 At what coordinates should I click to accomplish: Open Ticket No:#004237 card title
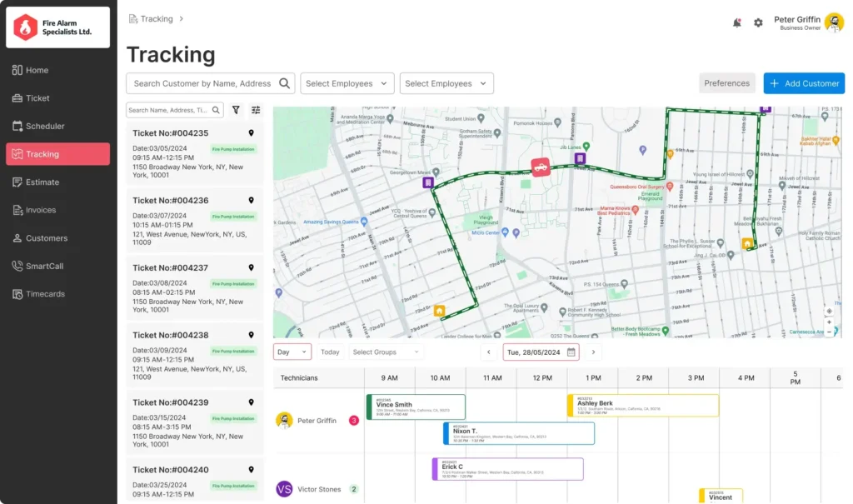pyautogui.click(x=170, y=267)
